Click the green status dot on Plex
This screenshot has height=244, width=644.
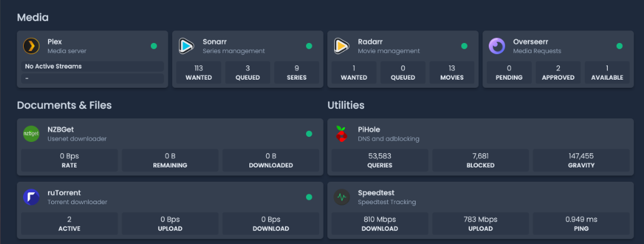click(153, 46)
